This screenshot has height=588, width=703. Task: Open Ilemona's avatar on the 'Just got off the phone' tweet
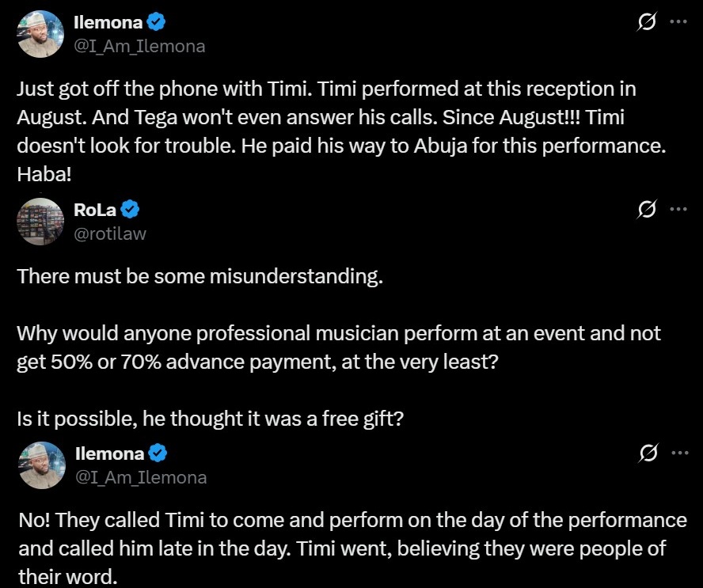(40, 34)
